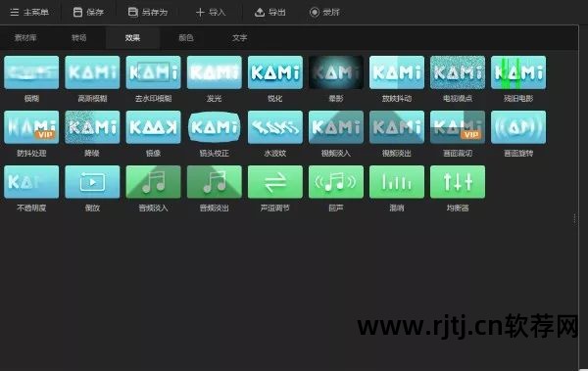Viewport: 588px width, 371px height.
Task: Choose the 音频淡入 audio fade-in effect
Action: (153, 182)
